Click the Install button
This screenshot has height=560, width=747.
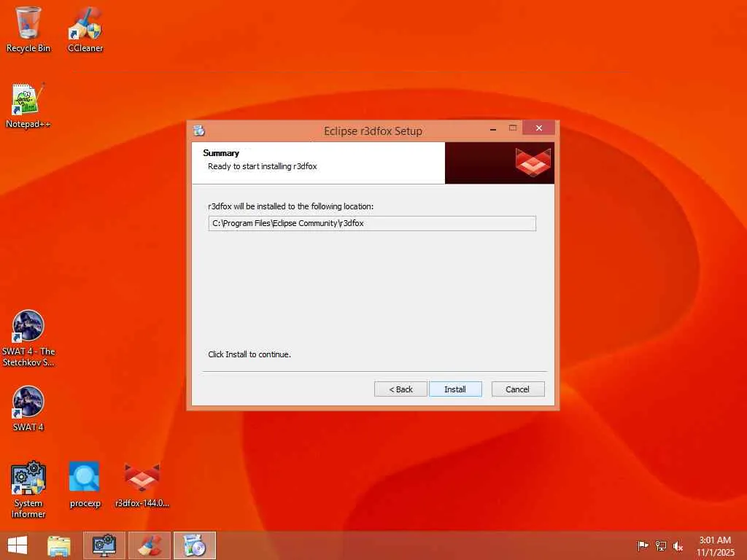(x=455, y=389)
